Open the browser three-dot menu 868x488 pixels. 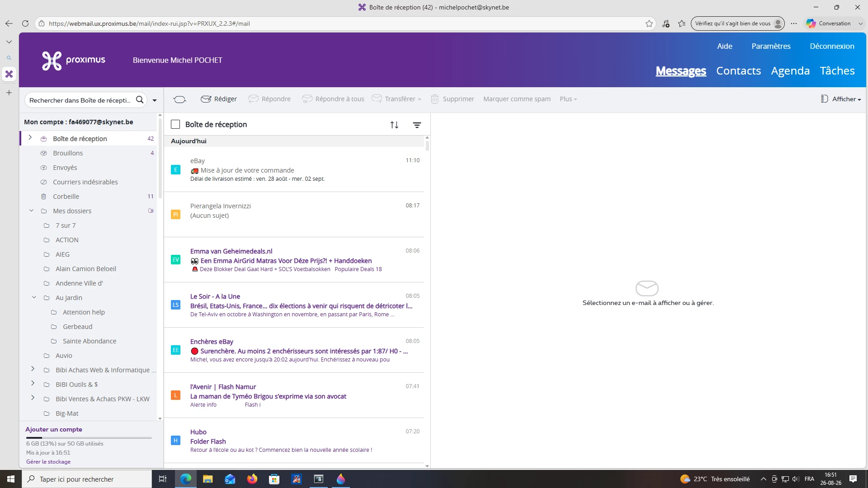point(794,23)
